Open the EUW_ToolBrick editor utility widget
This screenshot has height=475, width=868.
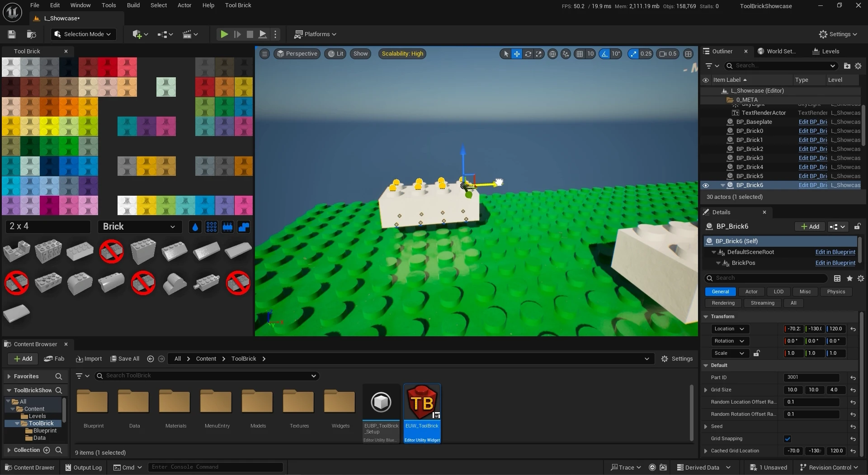click(x=422, y=414)
